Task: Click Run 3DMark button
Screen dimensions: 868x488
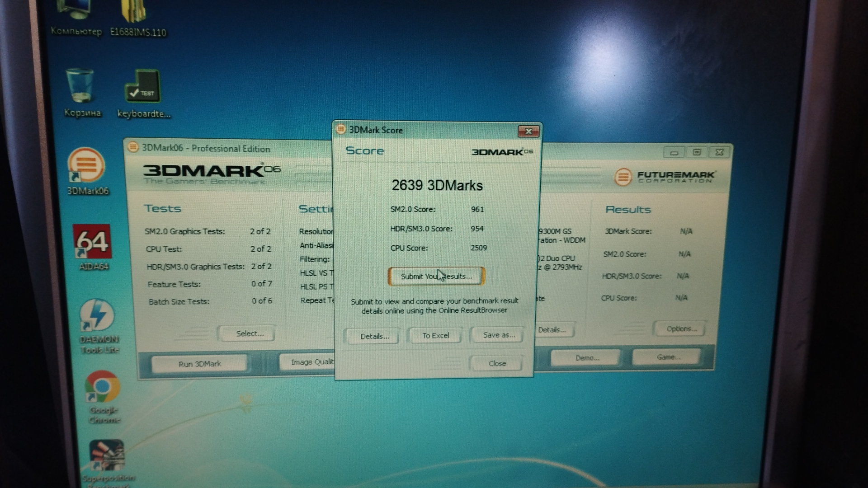Action: click(x=199, y=364)
